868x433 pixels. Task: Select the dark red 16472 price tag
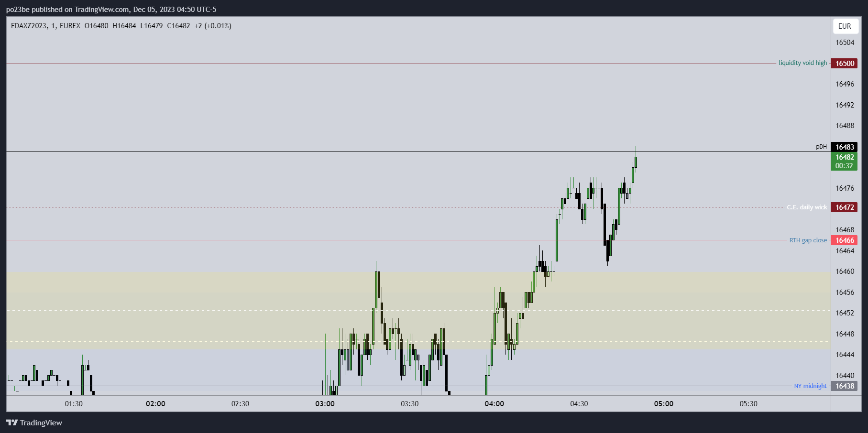(845, 207)
